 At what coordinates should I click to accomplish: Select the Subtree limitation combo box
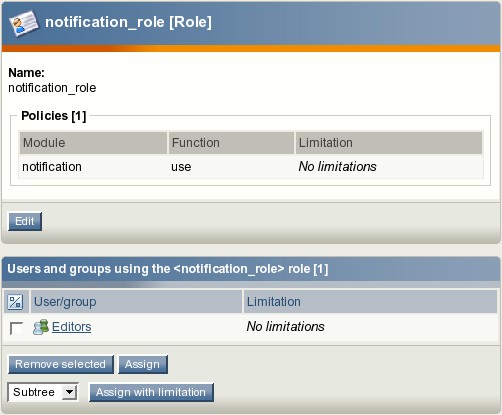tap(43, 392)
